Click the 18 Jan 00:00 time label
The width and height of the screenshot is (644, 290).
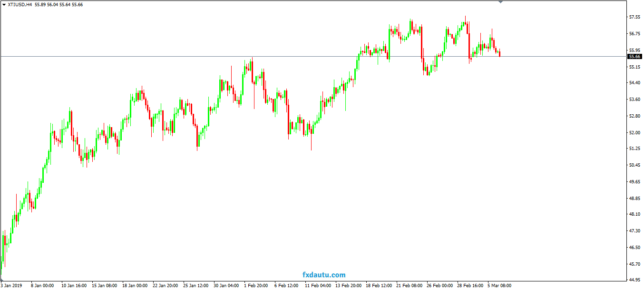pyautogui.click(x=135, y=286)
